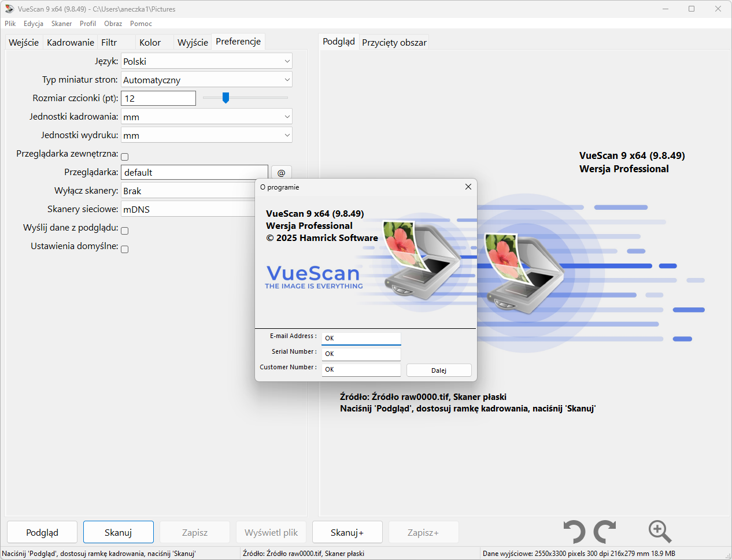Open the Język dropdown
This screenshot has width=732, height=560.
[206, 61]
